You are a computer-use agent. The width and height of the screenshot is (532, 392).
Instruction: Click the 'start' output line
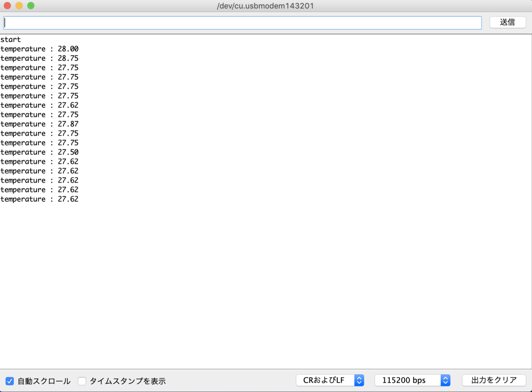pos(11,39)
